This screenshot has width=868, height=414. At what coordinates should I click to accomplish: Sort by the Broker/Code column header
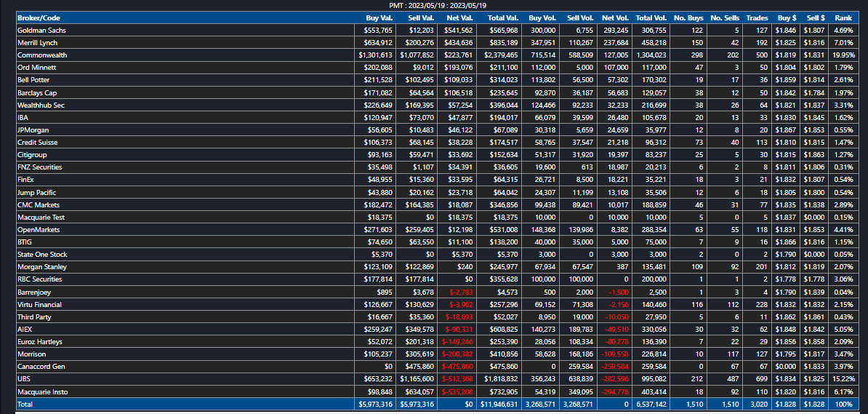[x=38, y=17]
